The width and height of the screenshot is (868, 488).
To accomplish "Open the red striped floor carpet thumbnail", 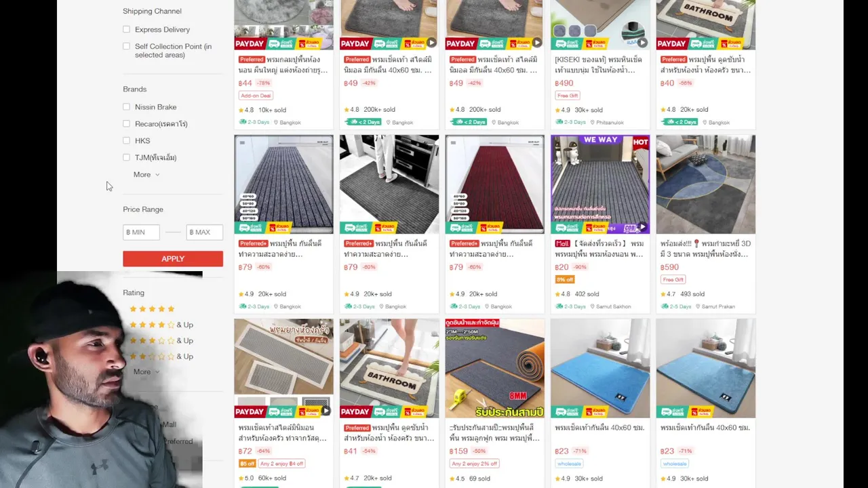I will tap(494, 184).
